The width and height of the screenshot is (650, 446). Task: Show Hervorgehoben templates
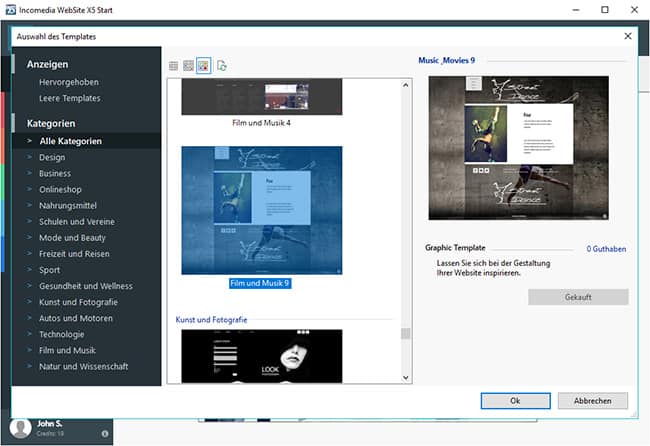(69, 82)
